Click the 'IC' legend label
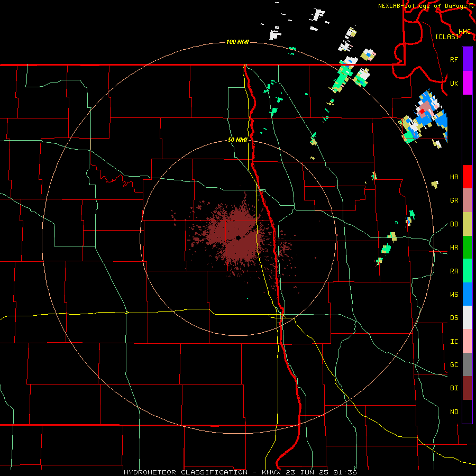Viewport: 476px width, 476px height. click(x=454, y=342)
